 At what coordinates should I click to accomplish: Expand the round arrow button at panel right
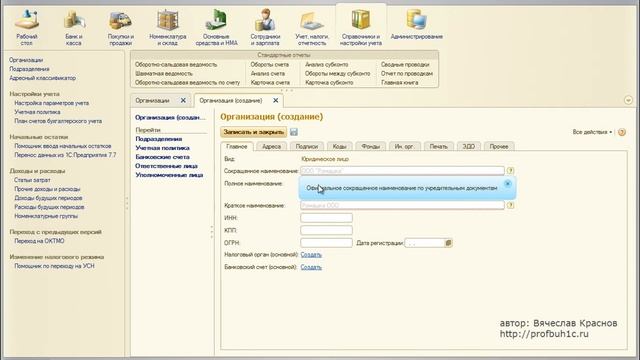pos(628,100)
